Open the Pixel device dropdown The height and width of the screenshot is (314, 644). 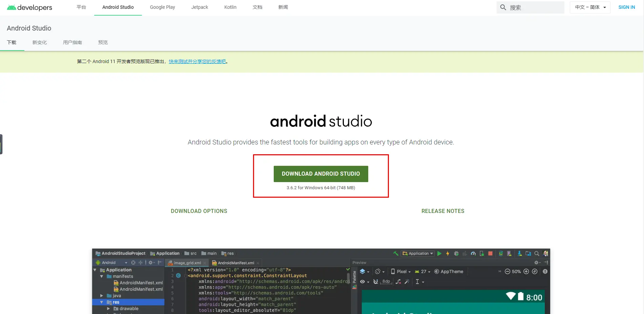click(x=401, y=271)
